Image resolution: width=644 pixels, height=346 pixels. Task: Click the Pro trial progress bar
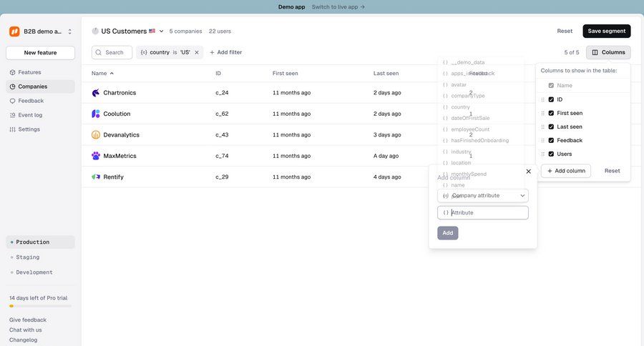40,306
